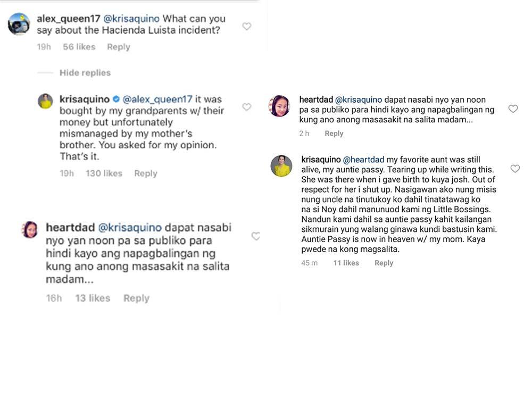View the 56 likes on alex_queen17's comment
532x399 pixels.
click(79, 47)
